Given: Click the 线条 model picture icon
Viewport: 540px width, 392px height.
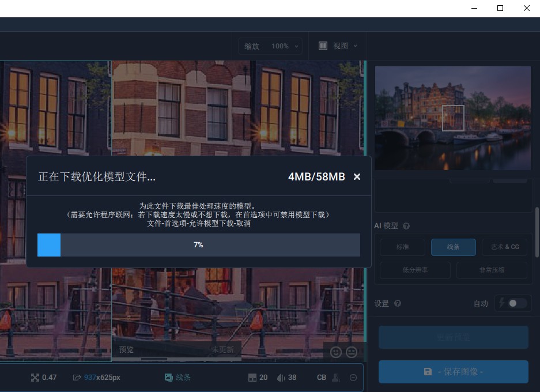Looking at the screenshot, I should [168, 378].
